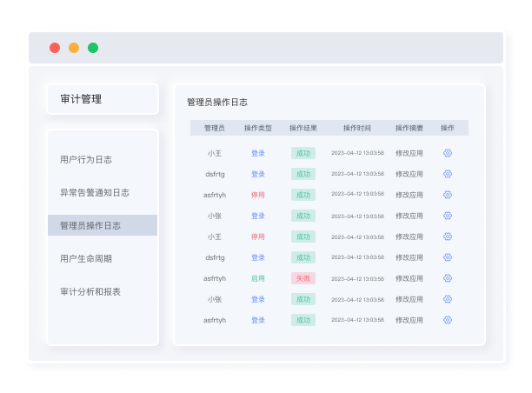Image resolution: width=532 pixels, height=393 pixels.
Task: Click 成功 badge in asfrtyh 登录 row
Action: (x=303, y=320)
